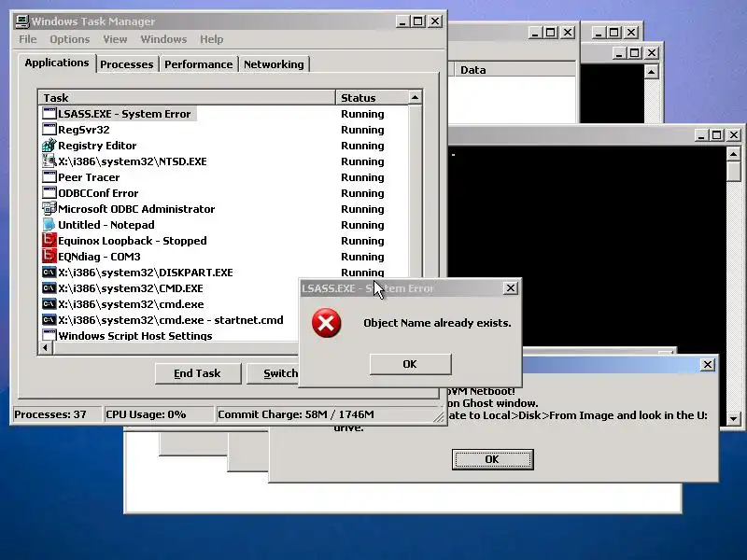This screenshot has width=747, height=560.
Task: Sort by the Task column header
Action: point(187,98)
